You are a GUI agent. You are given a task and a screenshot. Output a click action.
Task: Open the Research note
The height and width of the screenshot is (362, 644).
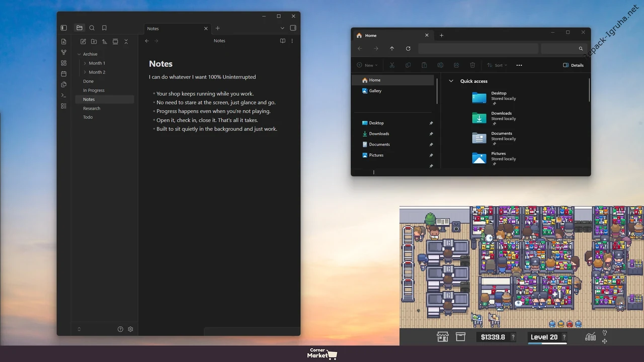(x=92, y=109)
